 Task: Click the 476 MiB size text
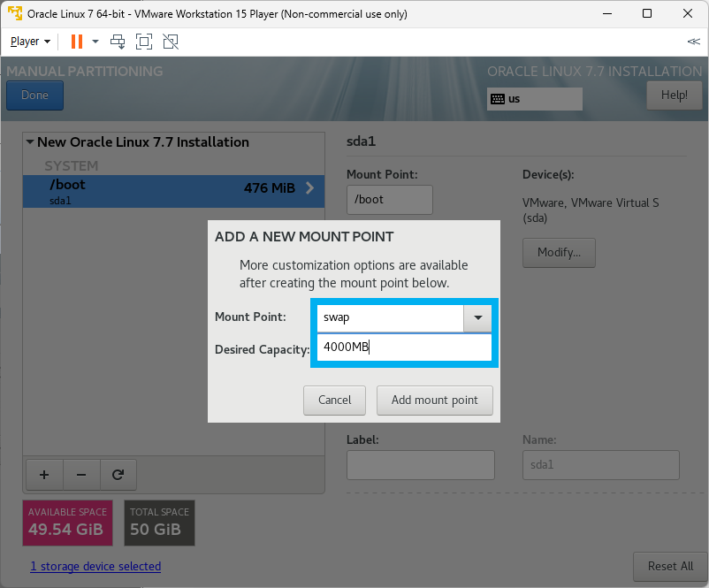click(270, 187)
